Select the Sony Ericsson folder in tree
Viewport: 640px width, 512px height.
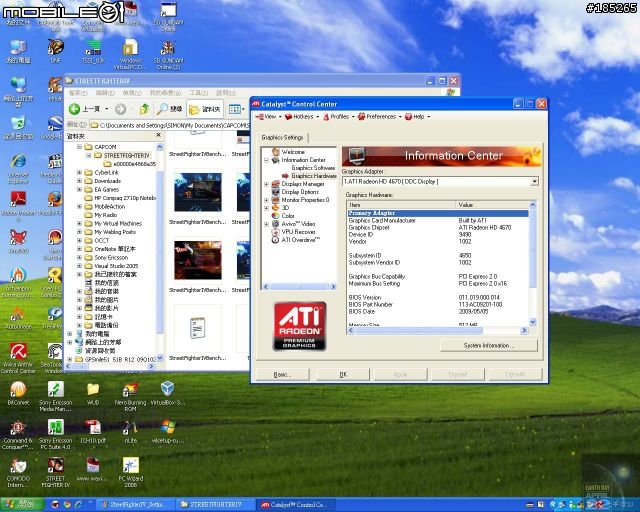click(x=111, y=258)
